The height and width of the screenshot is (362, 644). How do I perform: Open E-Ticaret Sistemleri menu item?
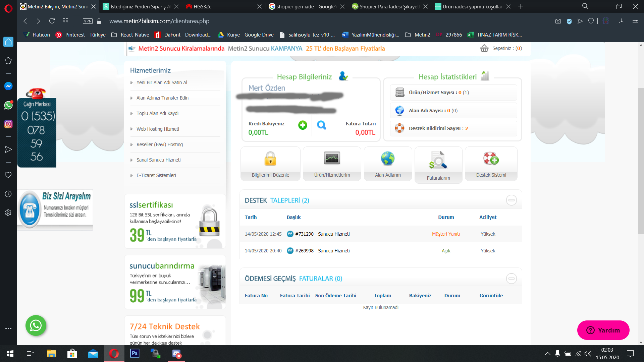(156, 175)
